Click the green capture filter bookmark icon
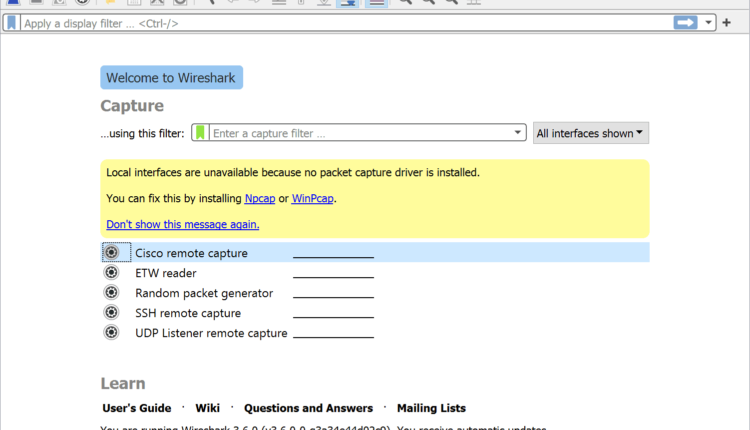 [200, 132]
